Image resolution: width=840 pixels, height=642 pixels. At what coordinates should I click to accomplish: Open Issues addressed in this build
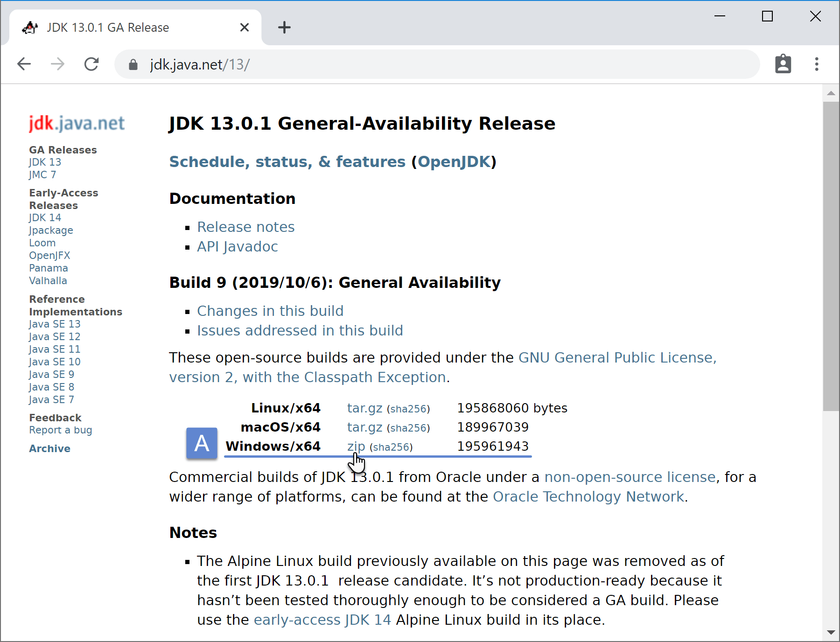coord(300,330)
